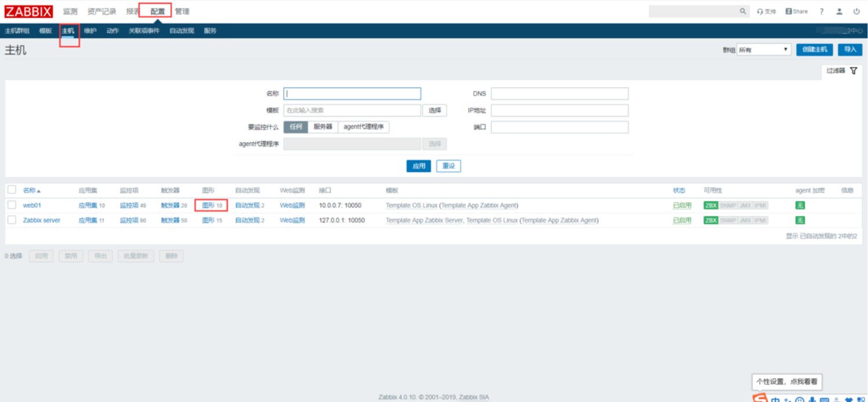This screenshot has width=868, height=402.
Task: Go to 维护 submenu
Action: [90, 31]
